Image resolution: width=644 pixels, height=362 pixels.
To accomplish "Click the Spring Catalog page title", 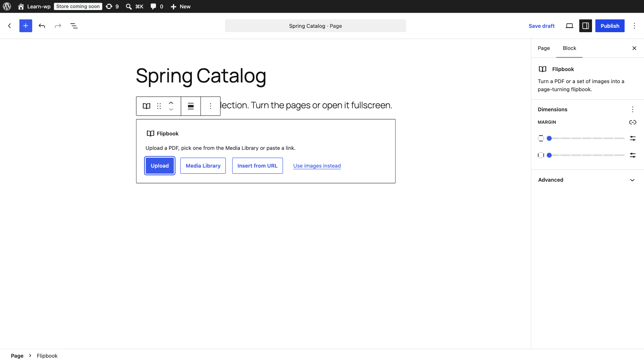I will point(201,76).
